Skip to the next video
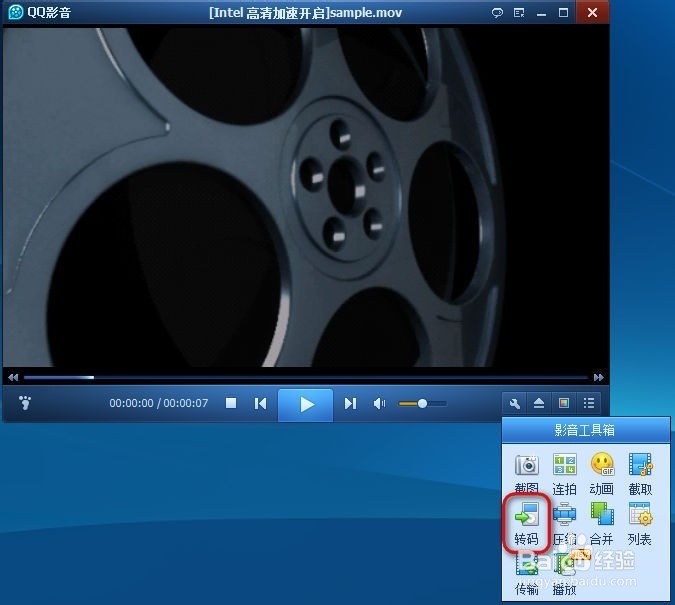The image size is (675, 605). click(x=350, y=403)
